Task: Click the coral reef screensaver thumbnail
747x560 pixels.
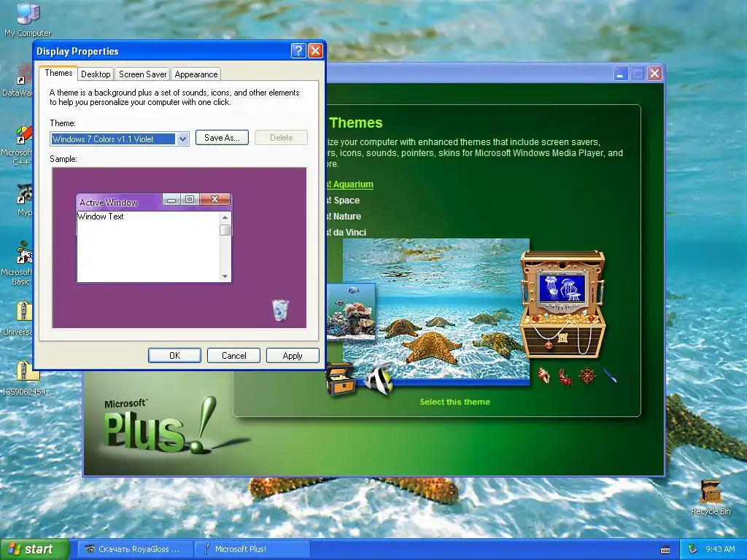Action: pyautogui.click(x=351, y=312)
